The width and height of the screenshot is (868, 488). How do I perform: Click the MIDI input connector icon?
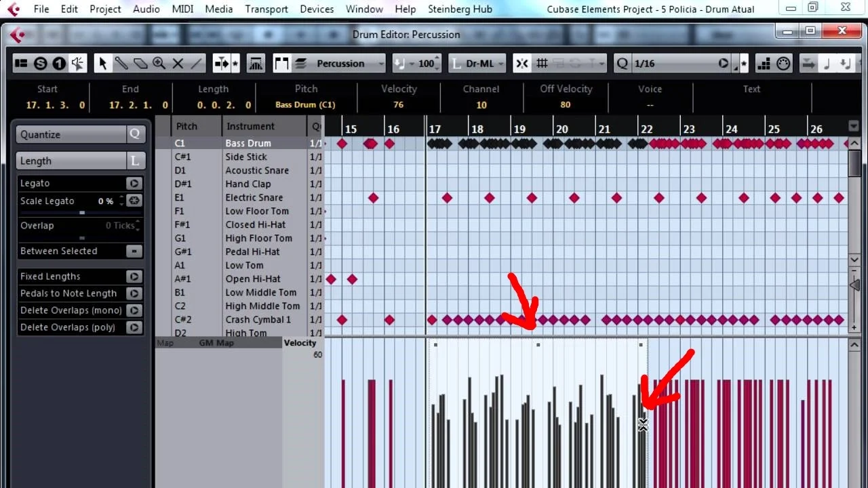pos(783,64)
